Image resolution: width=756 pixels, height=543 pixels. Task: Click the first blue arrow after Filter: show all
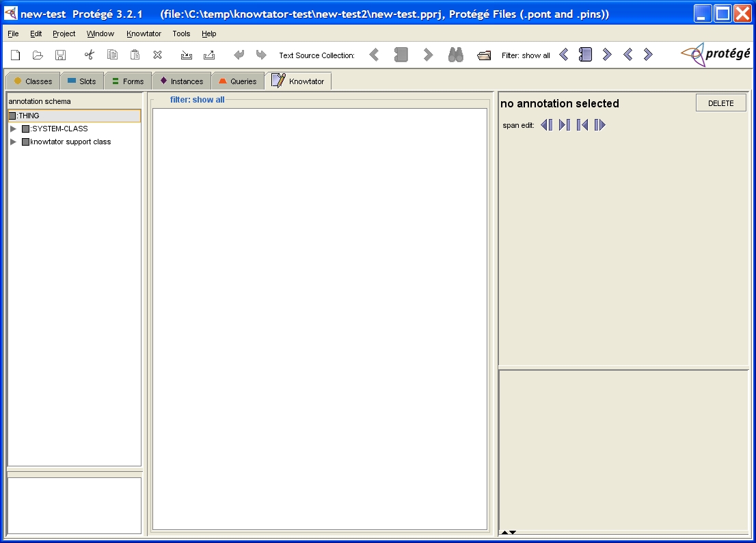coord(564,55)
